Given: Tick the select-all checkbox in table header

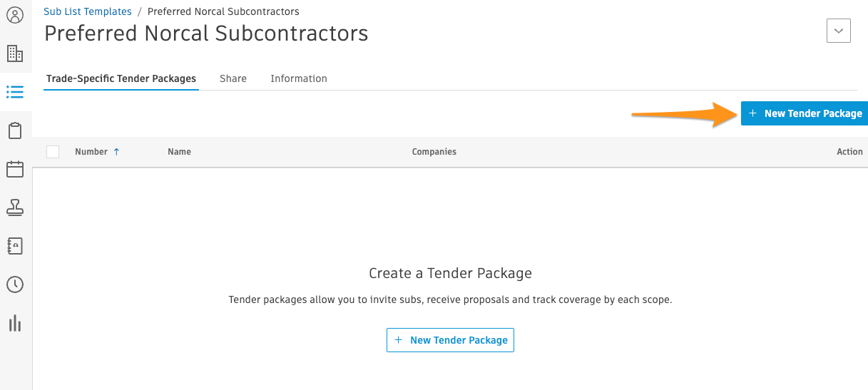Looking at the screenshot, I should pyautogui.click(x=53, y=152).
